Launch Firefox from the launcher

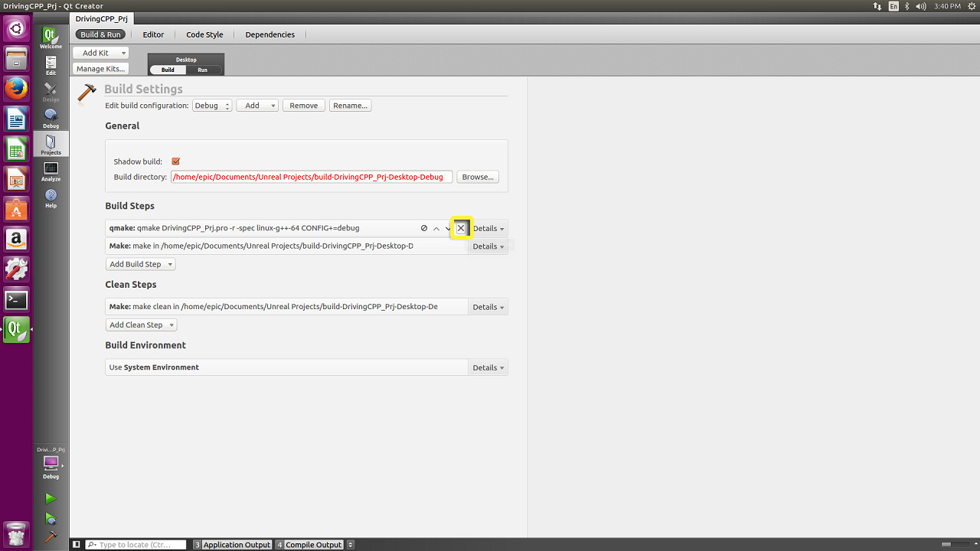pyautogui.click(x=16, y=88)
